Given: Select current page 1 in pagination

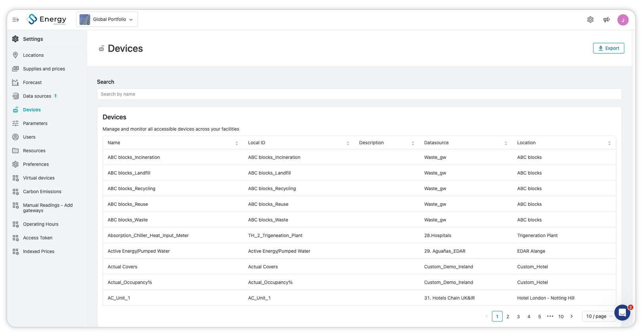Looking at the screenshot, I should coord(497,316).
